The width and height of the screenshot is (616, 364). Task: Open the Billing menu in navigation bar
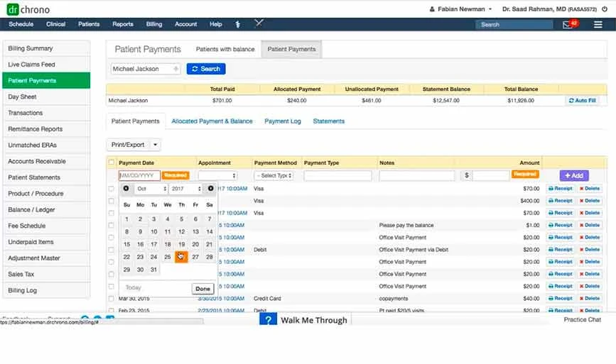154,24
